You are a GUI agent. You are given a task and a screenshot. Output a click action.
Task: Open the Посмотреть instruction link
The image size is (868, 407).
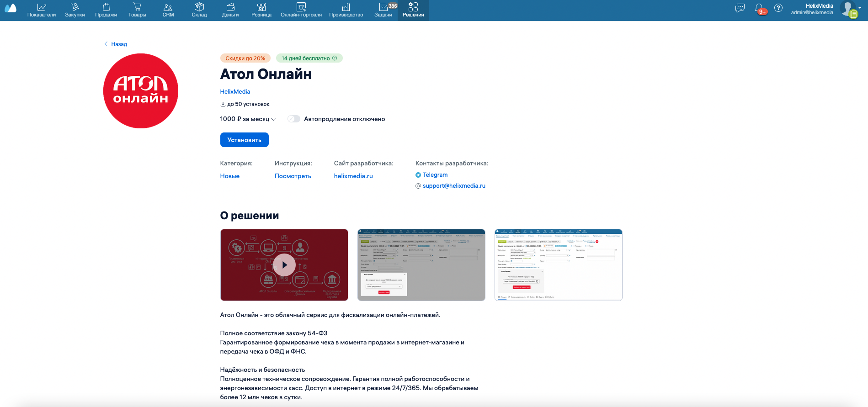(x=293, y=176)
